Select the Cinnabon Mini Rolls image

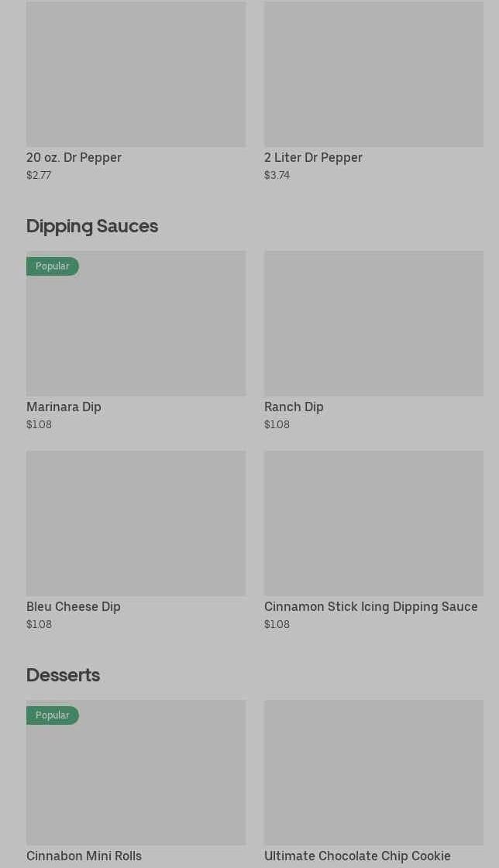(x=136, y=782)
